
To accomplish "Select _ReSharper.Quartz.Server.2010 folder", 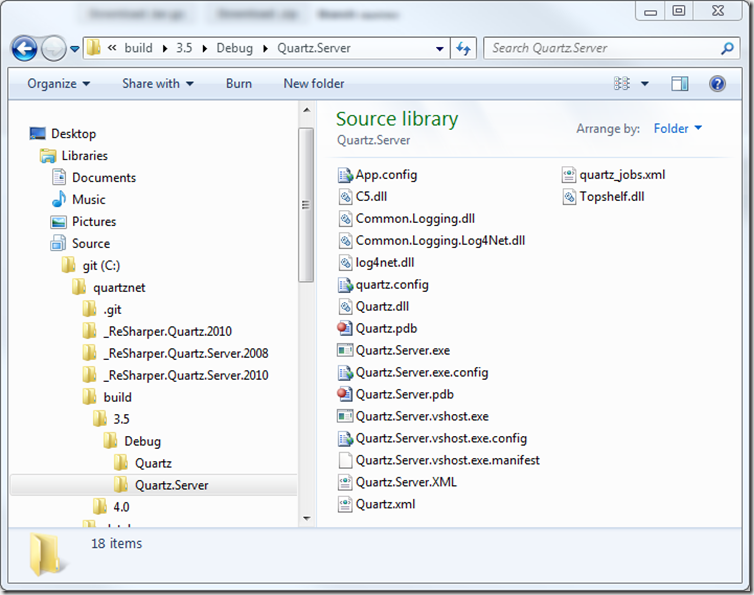I will click(186, 376).
